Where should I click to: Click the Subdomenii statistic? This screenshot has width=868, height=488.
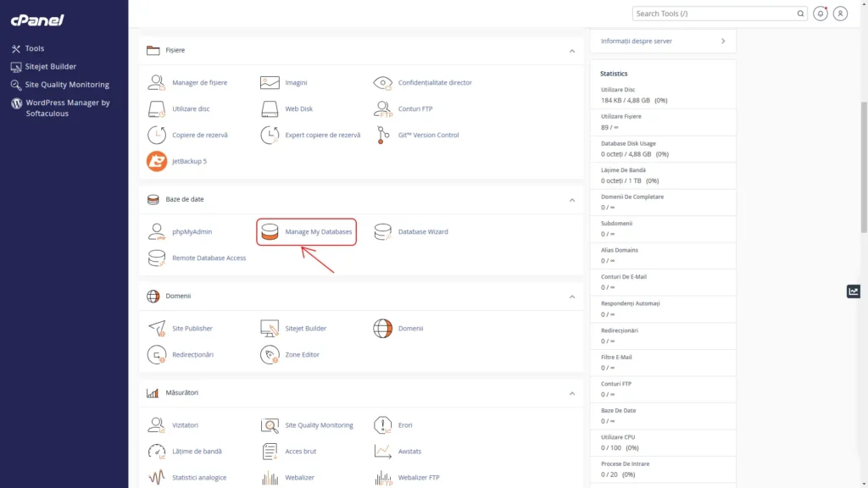663,229
